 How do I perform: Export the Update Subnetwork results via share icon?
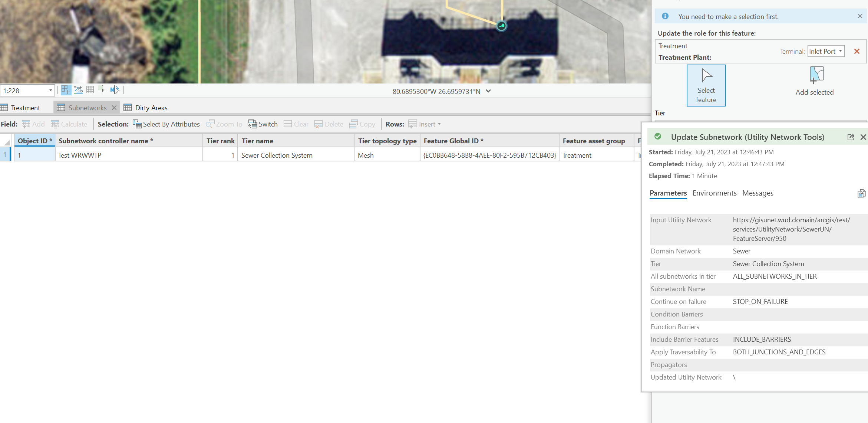click(850, 137)
